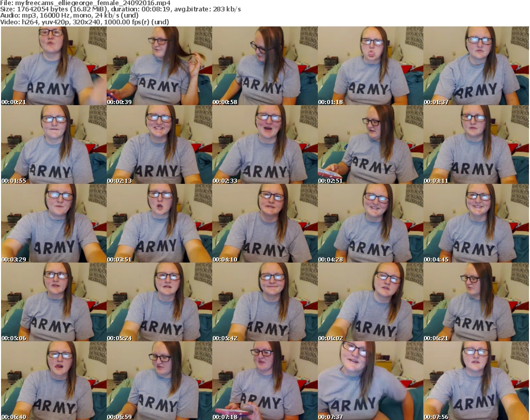Select the thumbnail timestamped 00:03:51

click(x=159, y=223)
